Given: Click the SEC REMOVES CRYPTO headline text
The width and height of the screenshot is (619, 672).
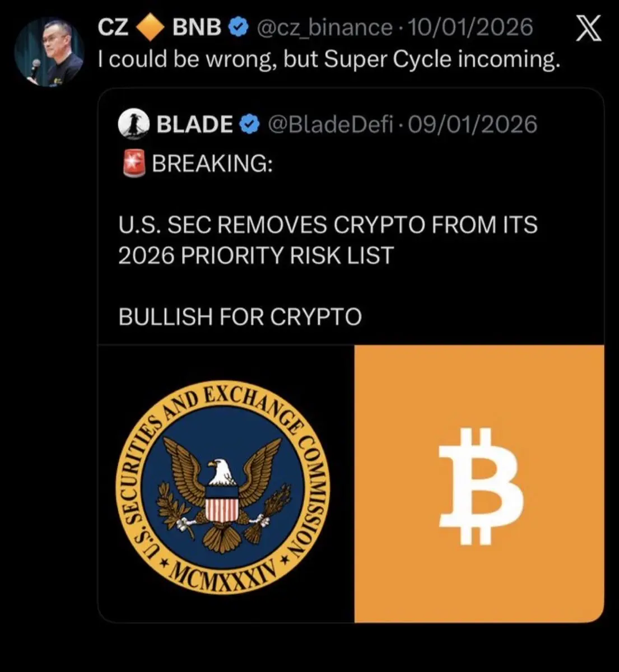Looking at the screenshot, I should point(328,240).
